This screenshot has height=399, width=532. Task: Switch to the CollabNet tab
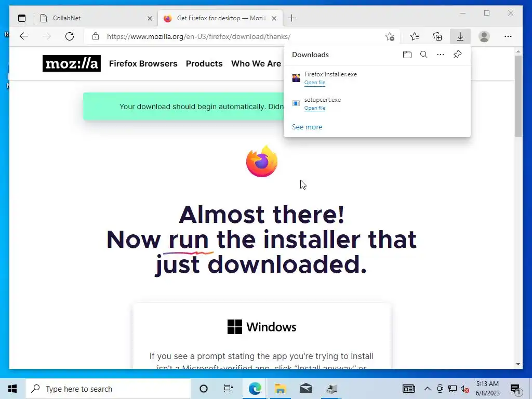[96, 18]
